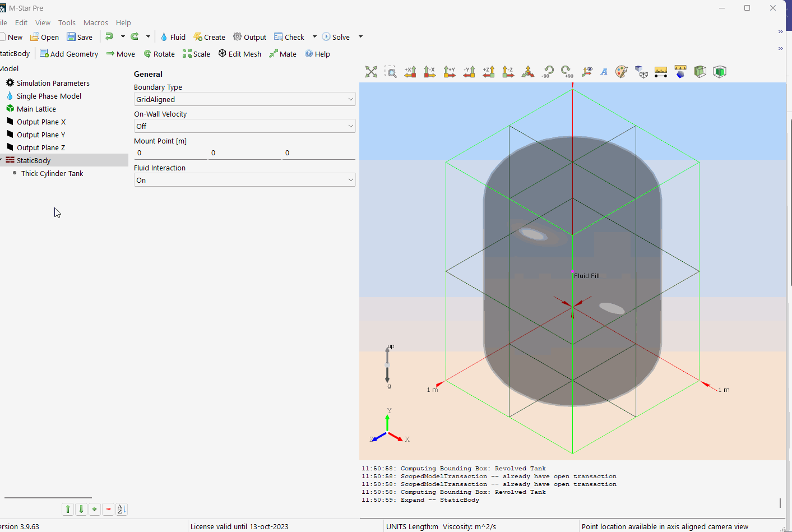
Task: Click the Open file button
Action: 44,37
